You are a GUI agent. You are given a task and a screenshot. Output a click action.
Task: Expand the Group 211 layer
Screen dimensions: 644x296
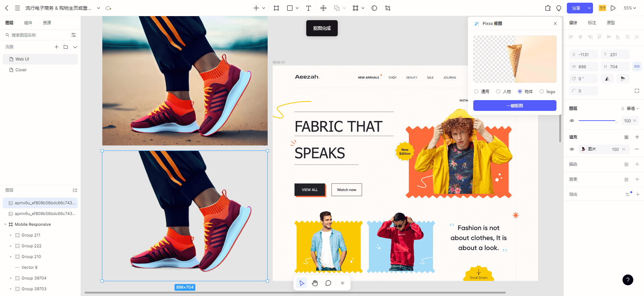[x=10, y=235]
